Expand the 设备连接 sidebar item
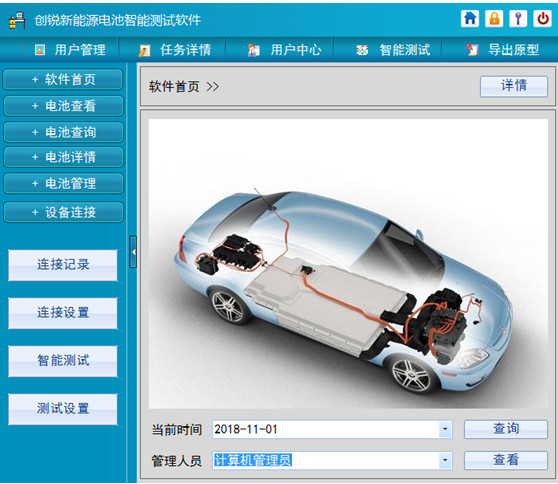Image resolution: width=558 pixels, height=484 pixels. 63,212
